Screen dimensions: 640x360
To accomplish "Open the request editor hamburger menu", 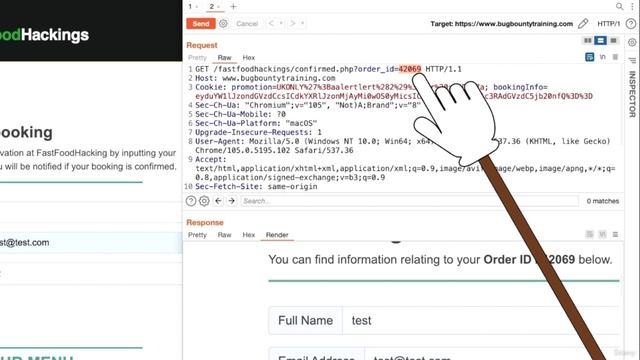I will (x=615, y=57).
